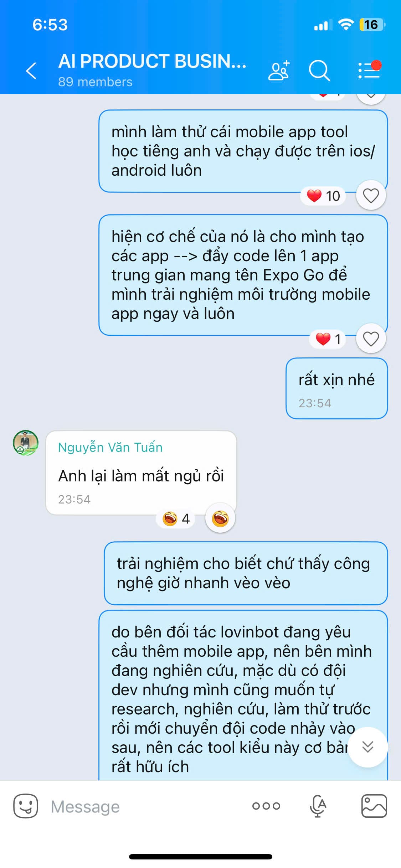Open the 4 laughing reactions list
401x868 pixels.
(176, 518)
